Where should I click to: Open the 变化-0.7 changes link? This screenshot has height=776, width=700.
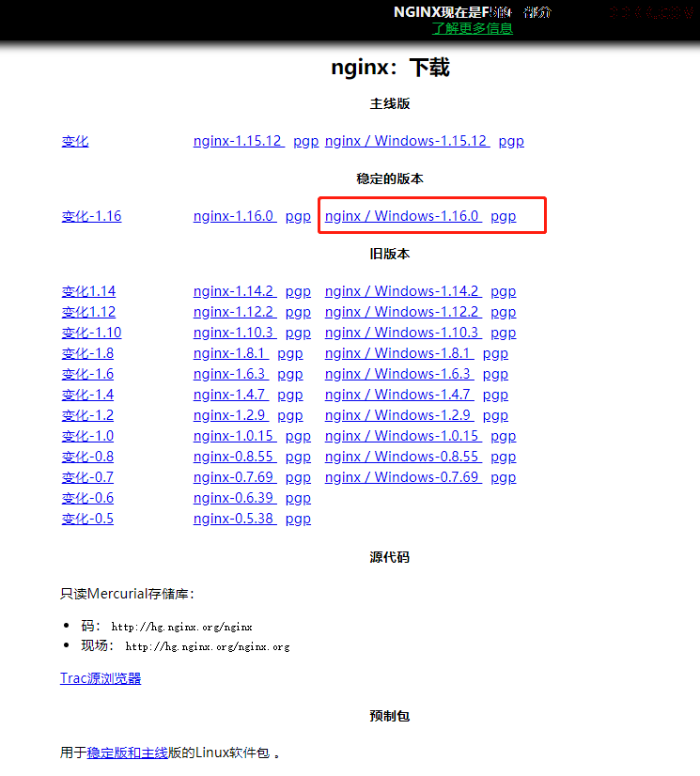point(87,478)
